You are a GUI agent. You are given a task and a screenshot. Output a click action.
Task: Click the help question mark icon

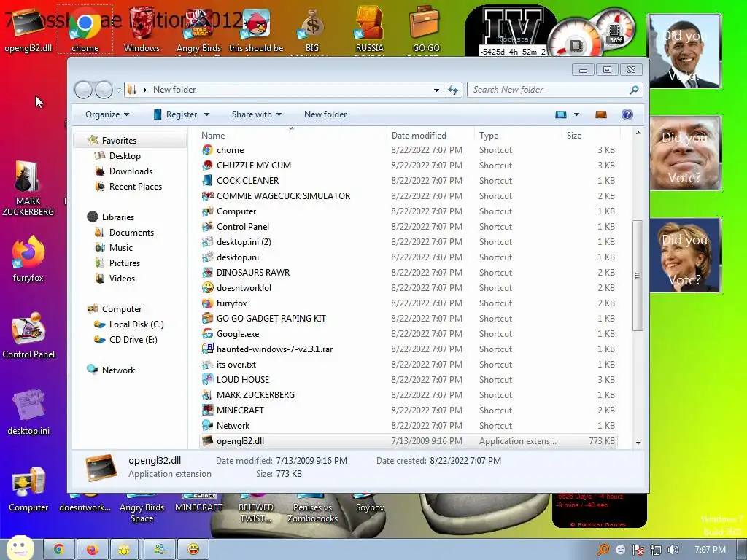627,114
